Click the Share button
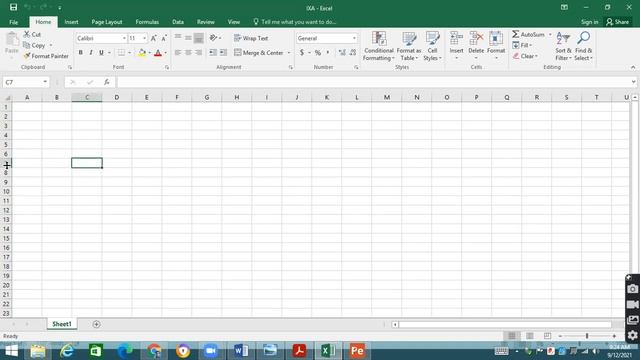 (x=618, y=22)
